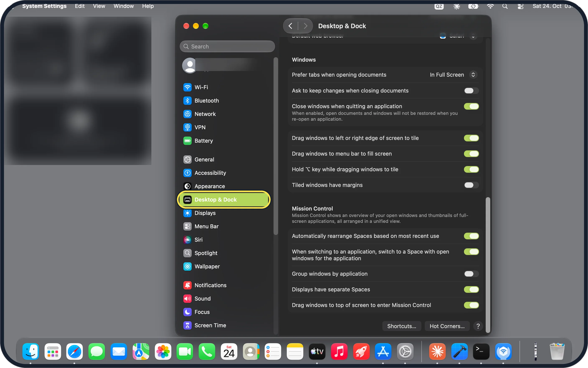The height and width of the screenshot is (368, 588).
Task: Select Displays in the sidebar
Action: [224, 213]
